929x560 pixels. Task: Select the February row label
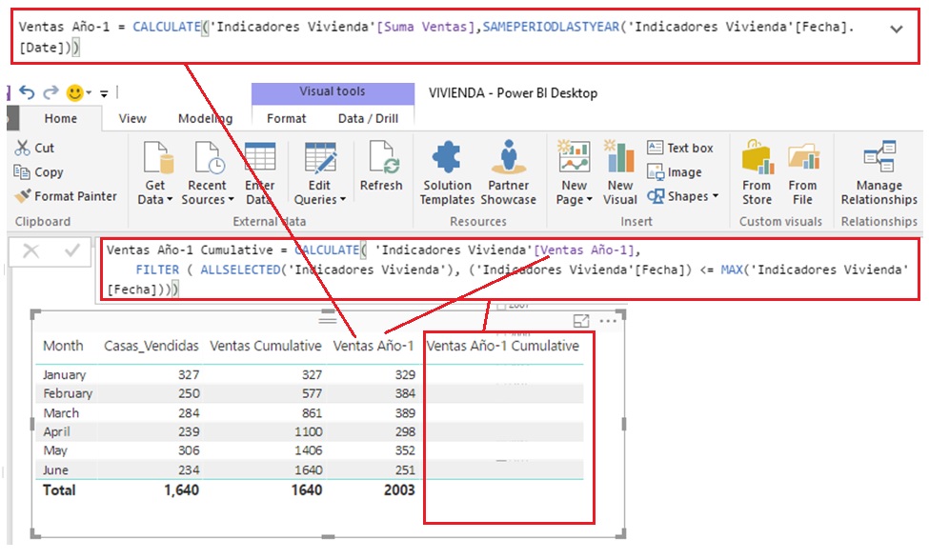tap(68, 393)
